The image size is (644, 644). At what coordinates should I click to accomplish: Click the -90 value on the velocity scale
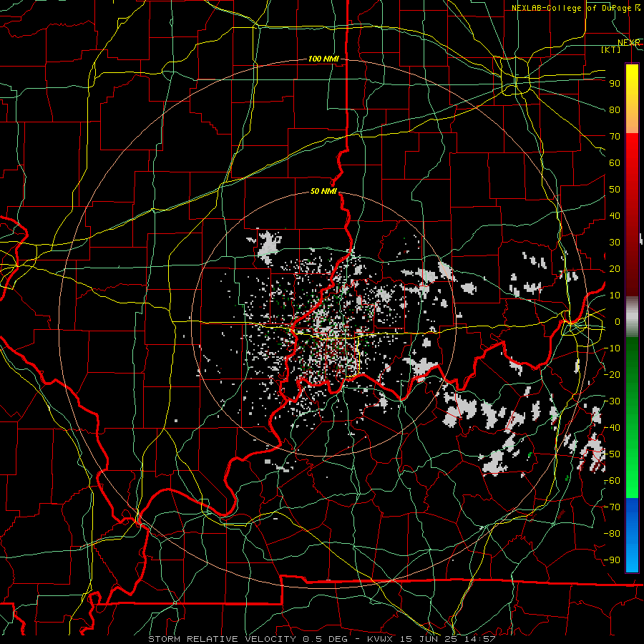pyautogui.click(x=612, y=560)
